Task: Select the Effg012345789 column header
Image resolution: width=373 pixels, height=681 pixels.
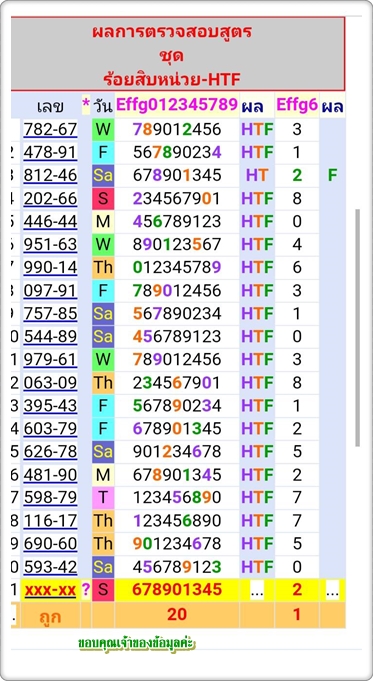Action: click(177, 105)
